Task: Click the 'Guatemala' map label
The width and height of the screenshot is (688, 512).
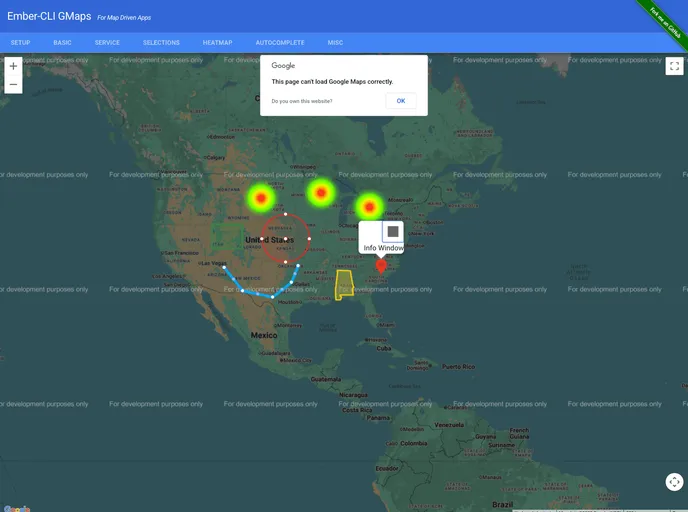Action: (326, 379)
